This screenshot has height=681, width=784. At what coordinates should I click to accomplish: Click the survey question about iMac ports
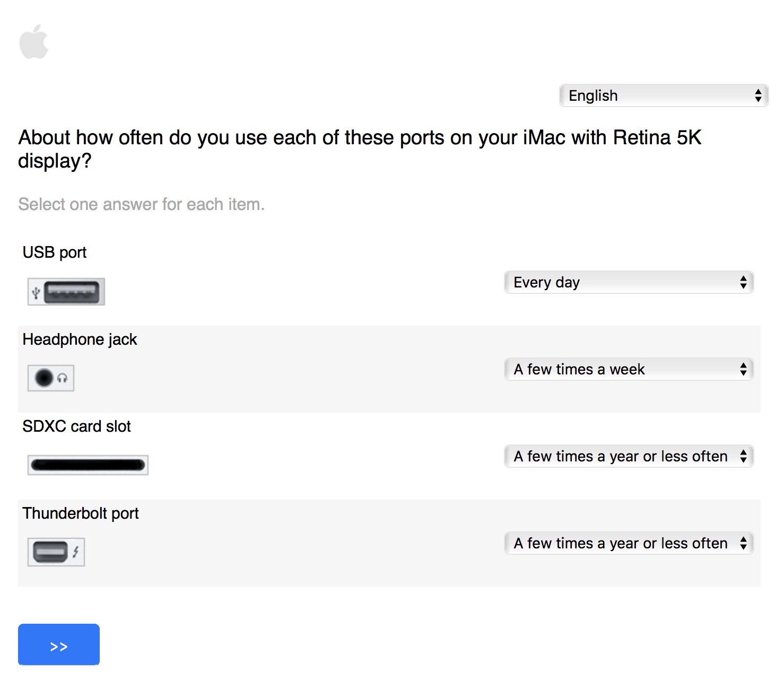(360, 149)
